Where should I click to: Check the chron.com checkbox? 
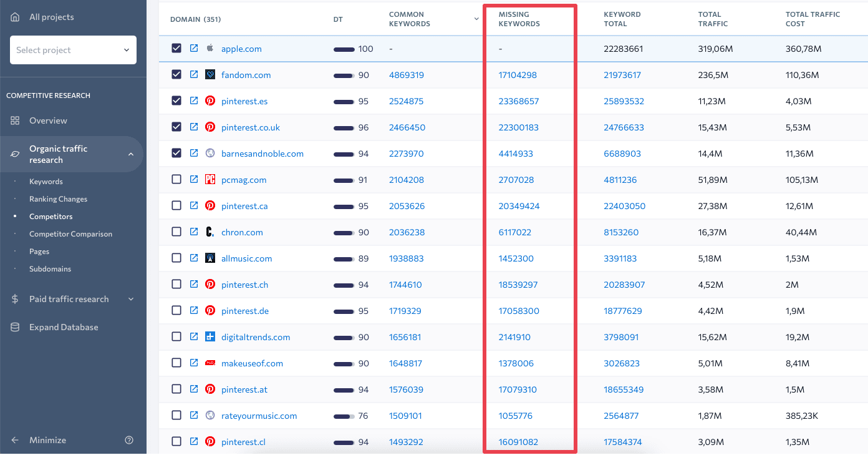coord(176,232)
